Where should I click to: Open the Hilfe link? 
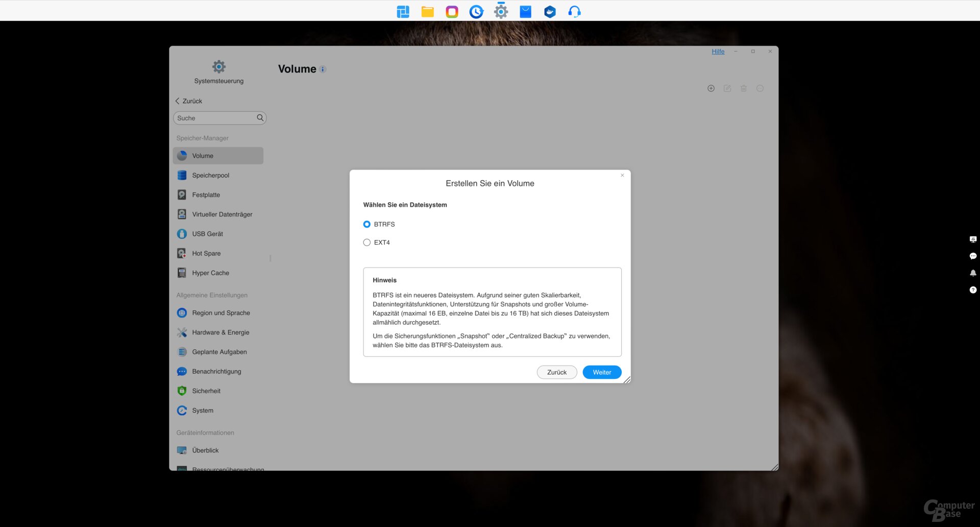(718, 52)
